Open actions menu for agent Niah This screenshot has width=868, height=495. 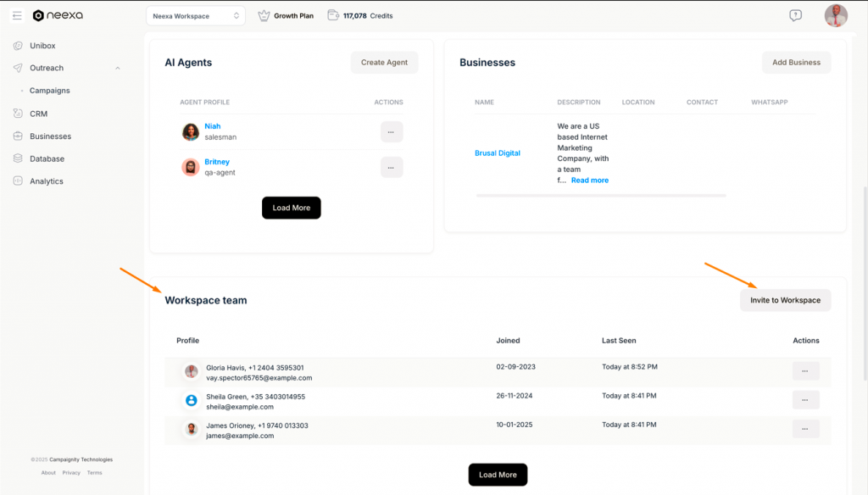tap(391, 131)
